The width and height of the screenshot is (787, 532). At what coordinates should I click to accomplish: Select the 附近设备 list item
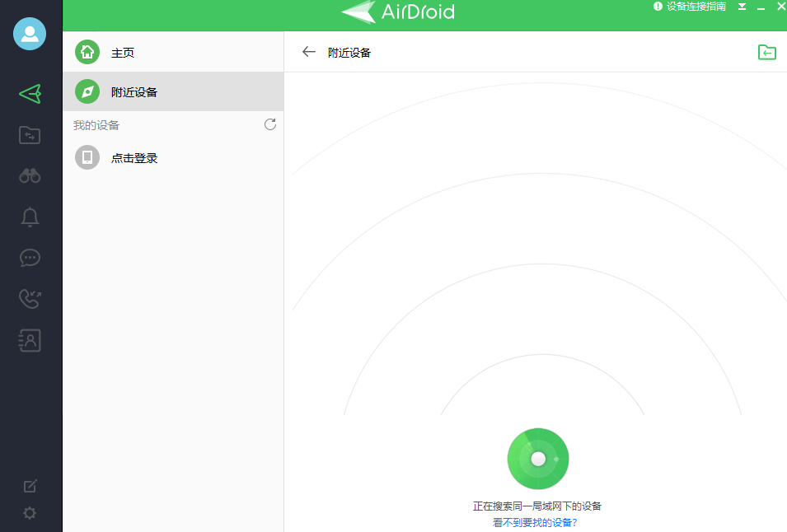[x=174, y=91]
